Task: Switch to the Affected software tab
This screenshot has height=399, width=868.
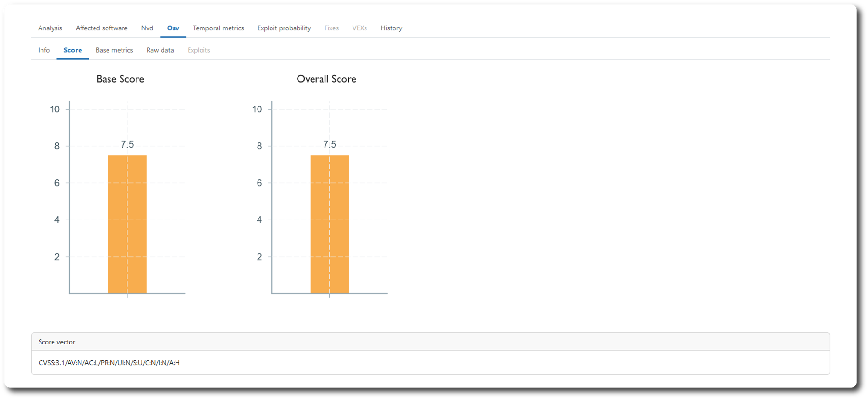Action: point(101,28)
